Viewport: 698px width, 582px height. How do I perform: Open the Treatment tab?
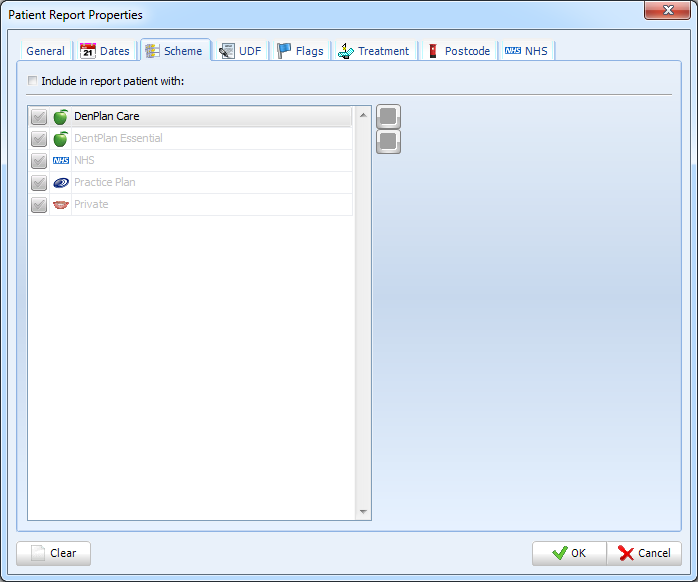click(374, 51)
